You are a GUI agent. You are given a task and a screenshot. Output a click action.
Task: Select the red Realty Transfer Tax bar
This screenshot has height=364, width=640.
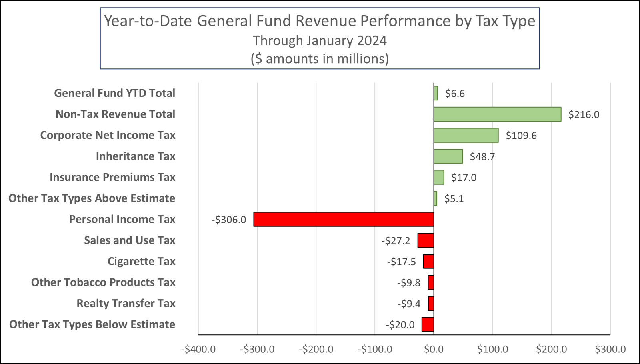click(431, 304)
